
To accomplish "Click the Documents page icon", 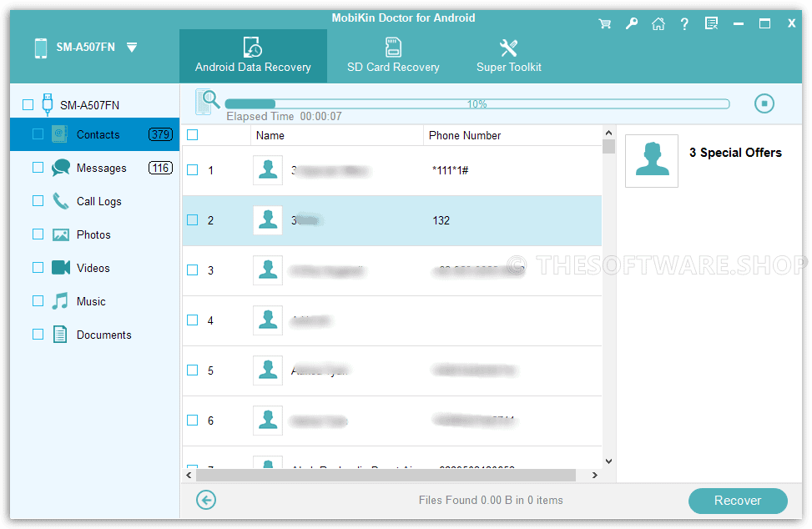I will click(60, 335).
